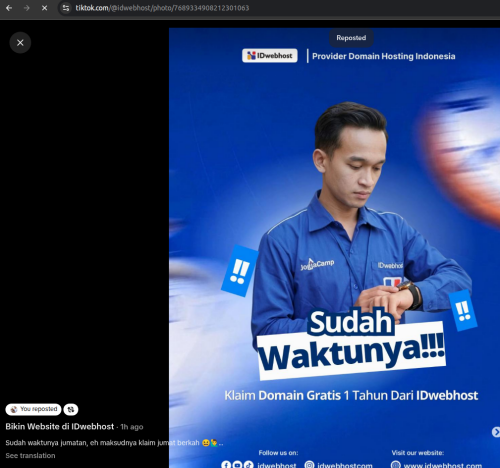Click the repost icon beside You reposted
500x468 pixels.
click(71, 409)
